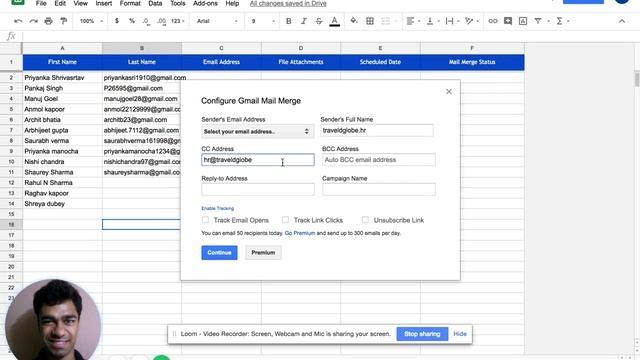The image size is (640, 360).
Task: Click the merge cells icon
Action: [385, 21]
